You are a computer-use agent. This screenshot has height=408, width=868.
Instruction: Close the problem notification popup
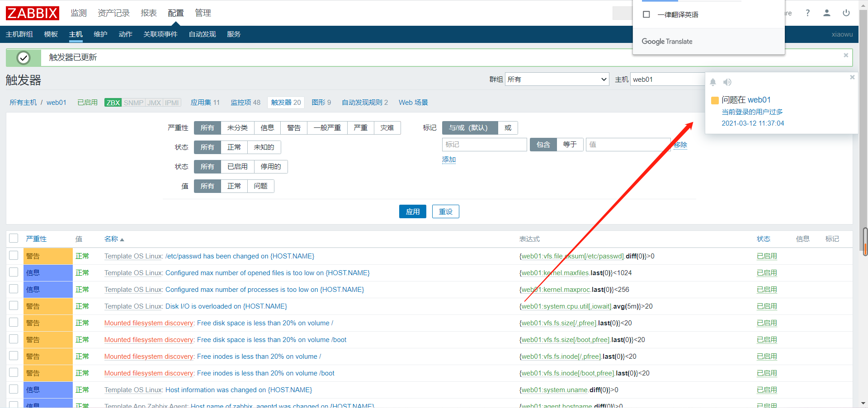pos(852,77)
